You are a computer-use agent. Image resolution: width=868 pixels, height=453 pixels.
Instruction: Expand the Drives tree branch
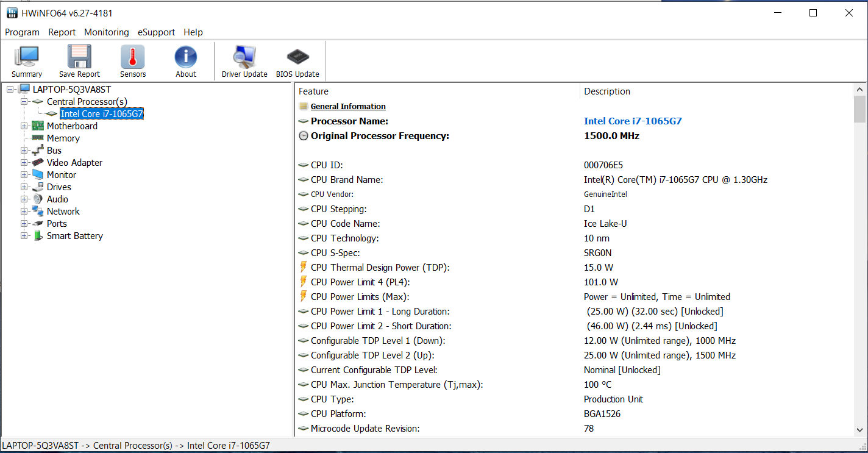pyautogui.click(x=24, y=187)
